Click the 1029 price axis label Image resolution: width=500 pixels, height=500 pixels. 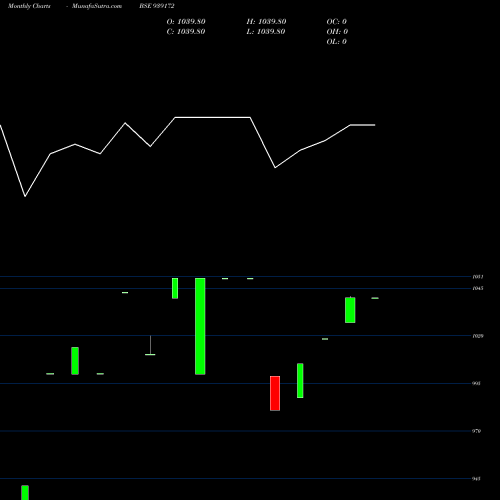(x=478, y=336)
